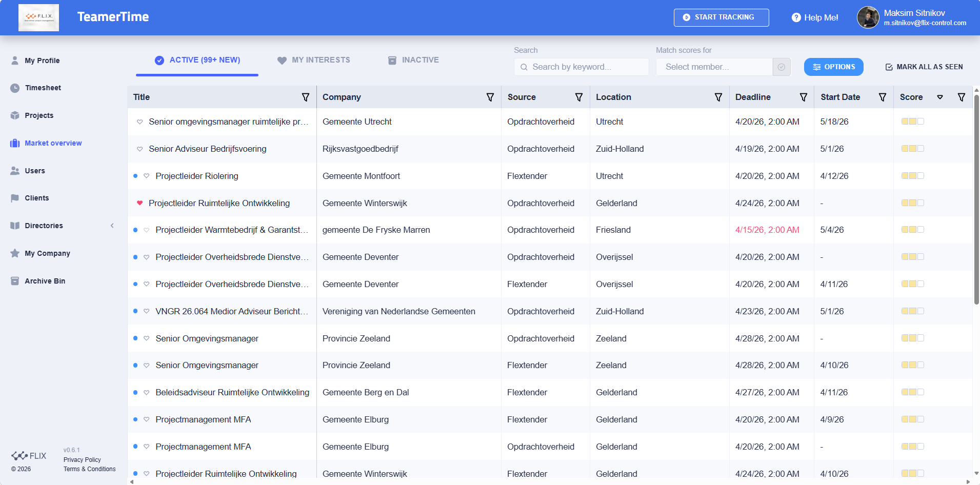The height and width of the screenshot is (485, 980).
Task: Open the Score sort dropdown arrow
Action: coord(940,97)
